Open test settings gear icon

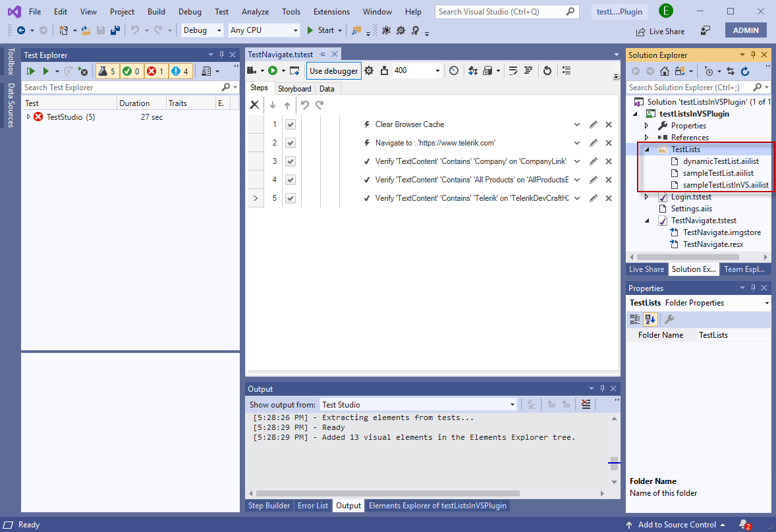tap(369, 70)
